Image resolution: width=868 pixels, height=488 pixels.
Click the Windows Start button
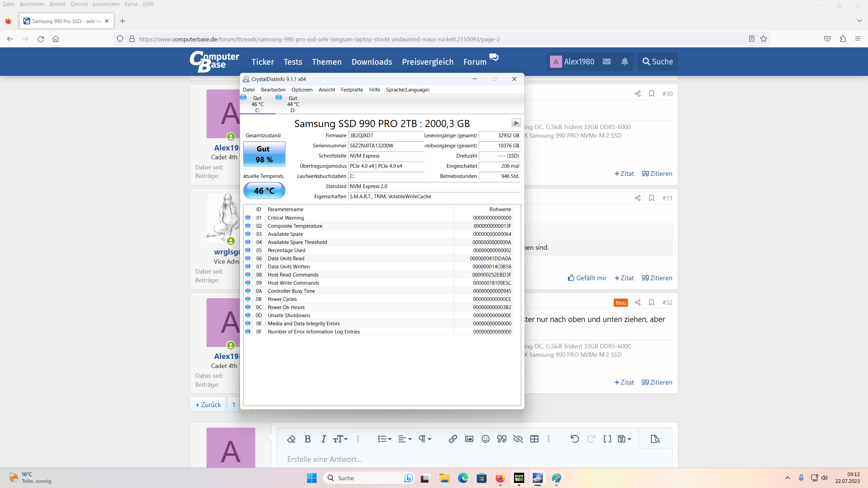point(311,478)
